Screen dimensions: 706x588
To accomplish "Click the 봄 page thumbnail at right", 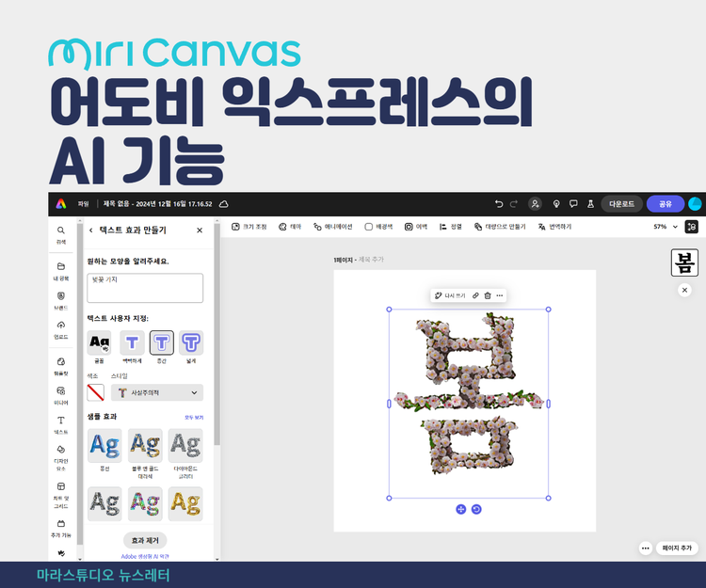I will coord(684,262).
